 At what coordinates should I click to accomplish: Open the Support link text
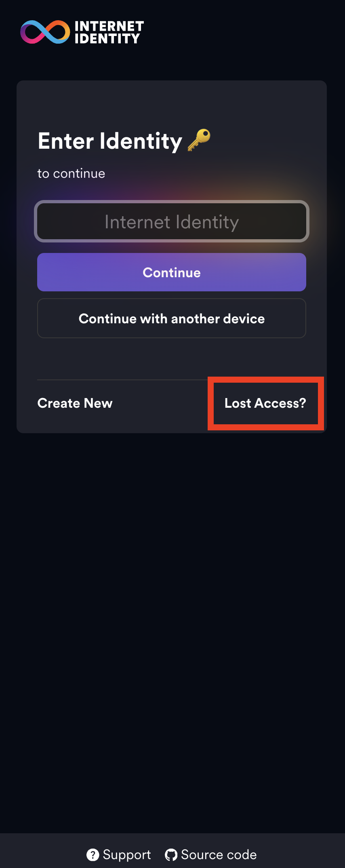click(x=127, y=855)
